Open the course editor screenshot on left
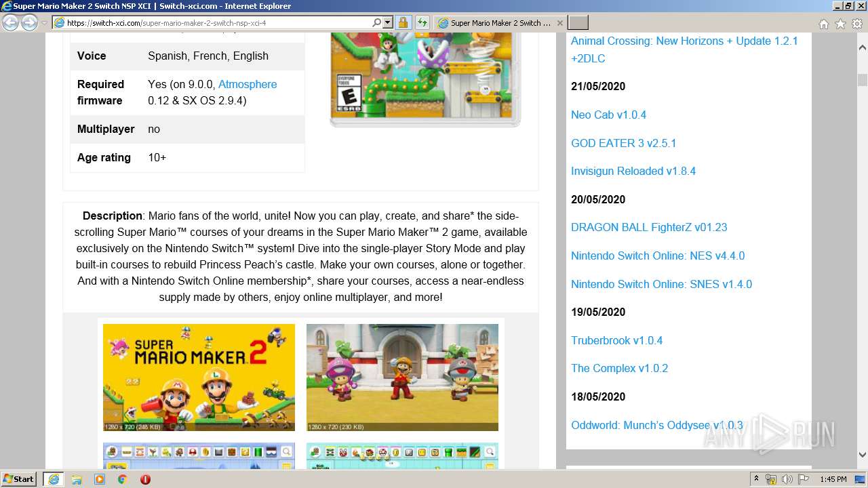Image resolution: width=868 pixels, height=488 pixels. [199, 456]
